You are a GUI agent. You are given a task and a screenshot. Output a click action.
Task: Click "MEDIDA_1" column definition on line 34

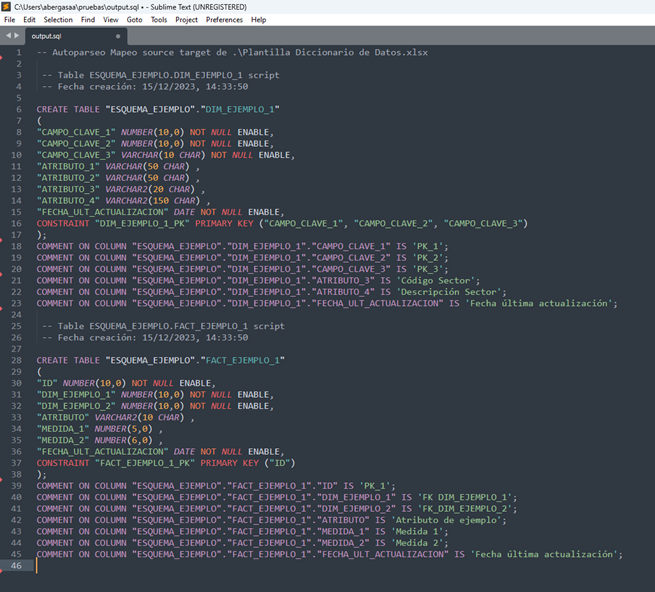point(100,429)
